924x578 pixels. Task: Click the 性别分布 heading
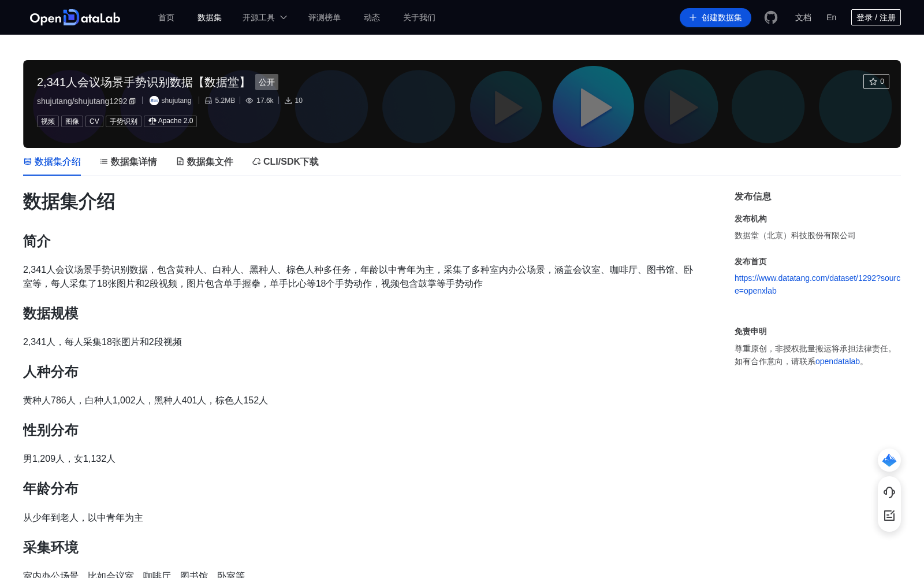pos(51,430)
